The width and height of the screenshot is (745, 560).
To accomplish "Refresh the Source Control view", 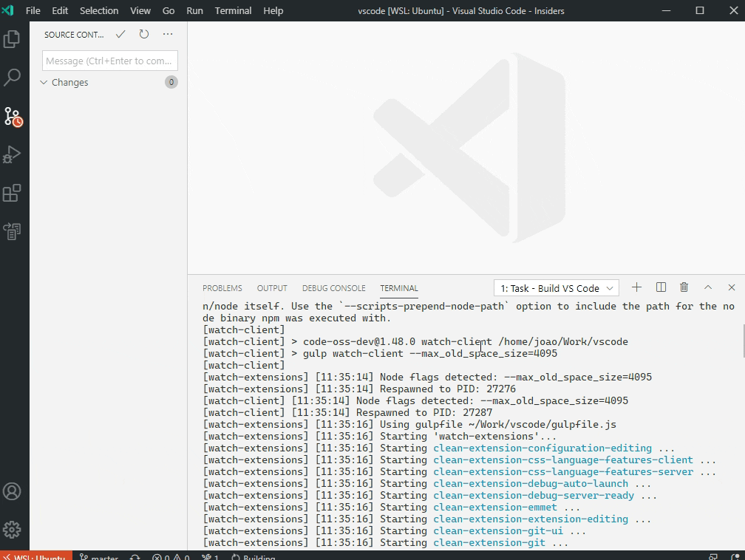I will pyautogui.click(x=144, y=34).
